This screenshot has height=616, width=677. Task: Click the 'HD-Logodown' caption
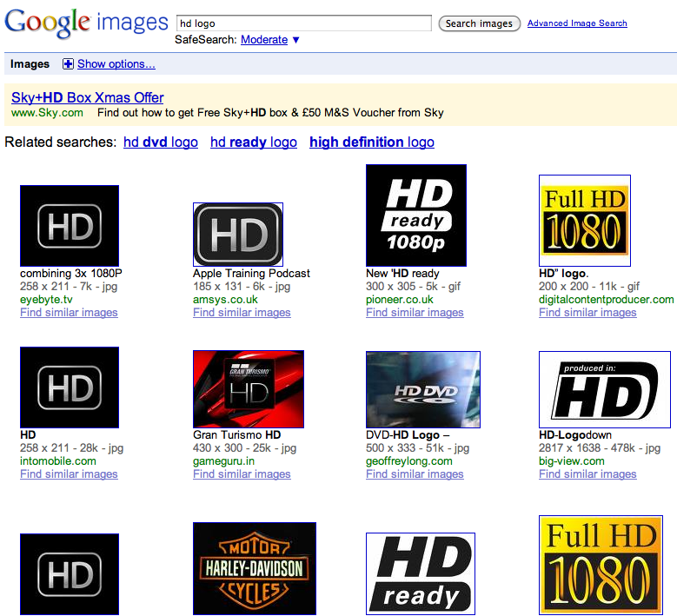(x=575, y=434)
